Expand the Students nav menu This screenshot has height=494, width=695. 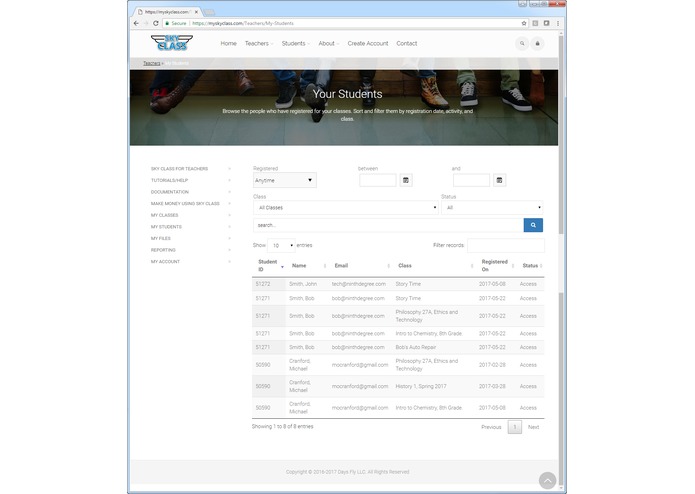296,43
